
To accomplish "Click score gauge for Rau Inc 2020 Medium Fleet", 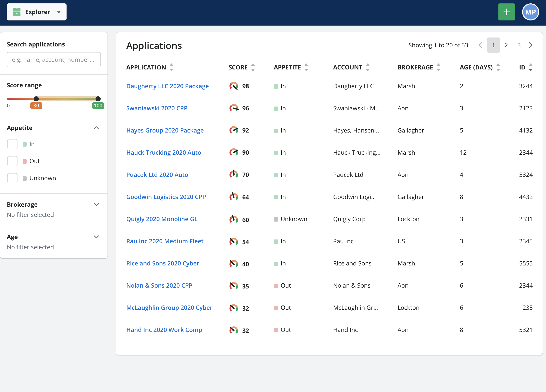I will [234, 241].
